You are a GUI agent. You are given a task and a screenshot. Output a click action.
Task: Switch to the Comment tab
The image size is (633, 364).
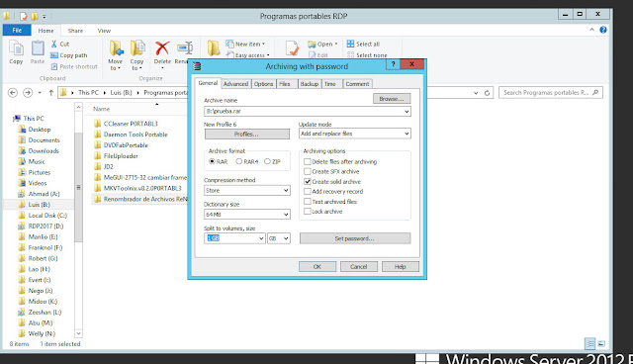(357, 84)
